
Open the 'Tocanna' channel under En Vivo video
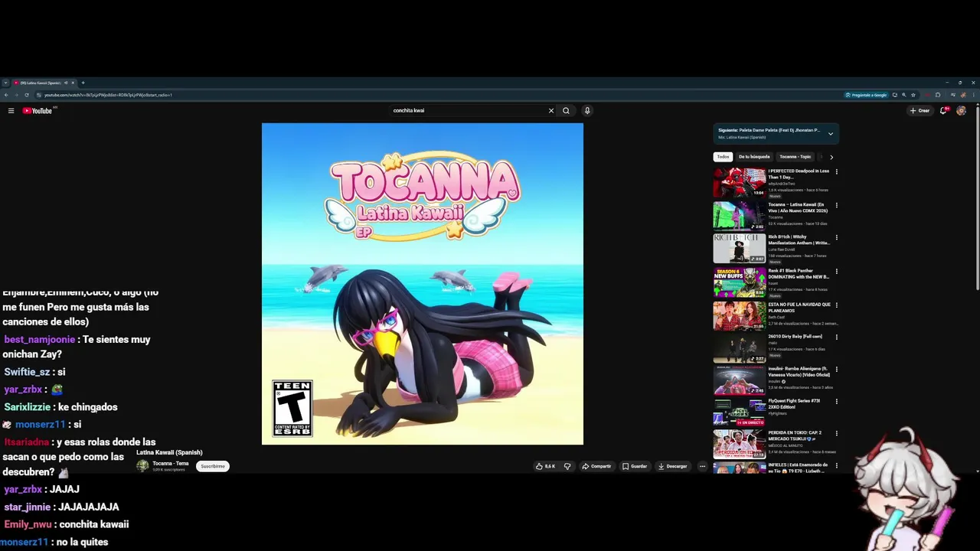click(776, 217)
